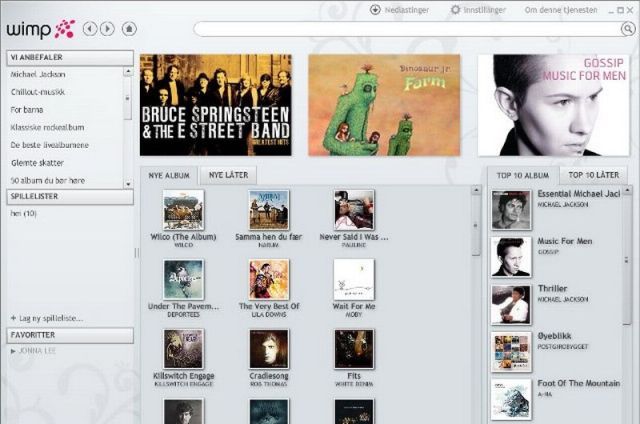Select Michael Jackson recommendation
Image resolution: width=640 pixels, height=424 pixels.
(38, 74)
